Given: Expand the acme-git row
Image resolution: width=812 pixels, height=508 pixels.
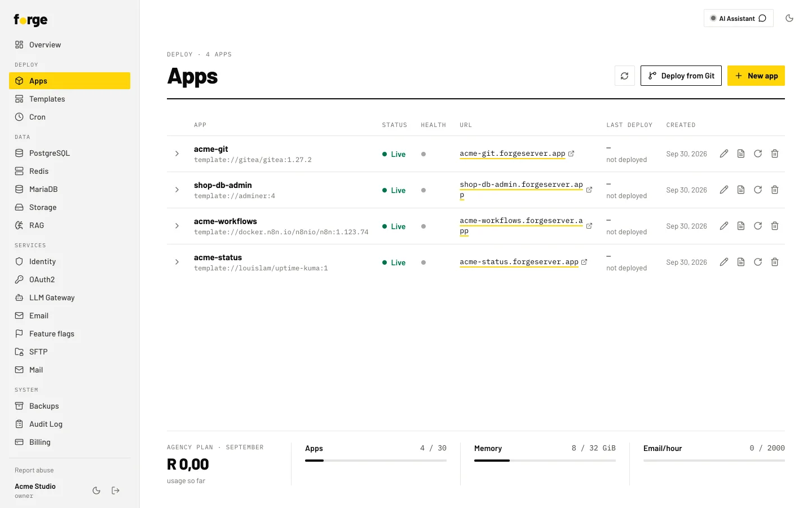Looking at the screenshot, I should (177, 154).
